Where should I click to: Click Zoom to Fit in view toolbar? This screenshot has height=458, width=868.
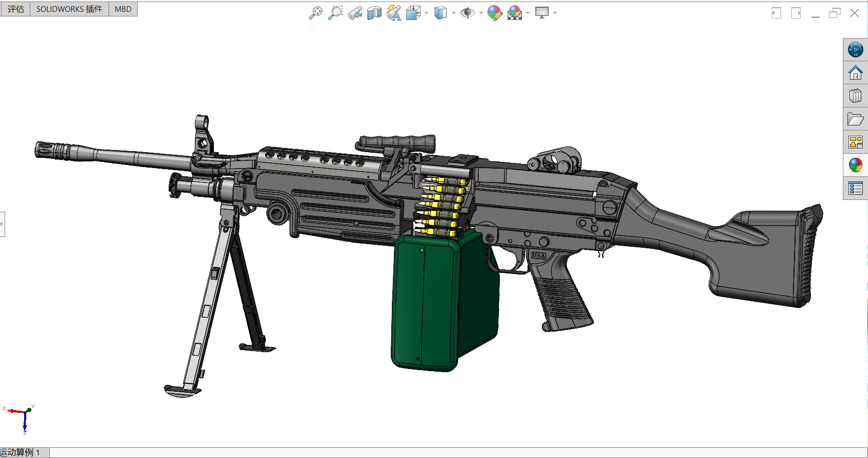(316, 13)
